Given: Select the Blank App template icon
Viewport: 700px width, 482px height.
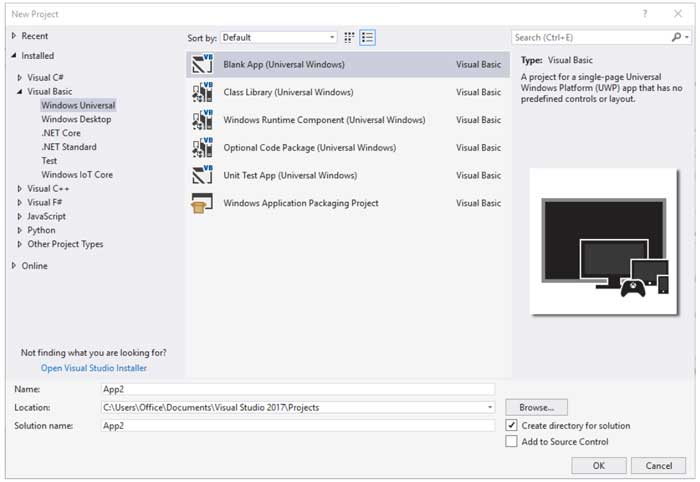Looking at the screenshot, I should tap(202, 64).
